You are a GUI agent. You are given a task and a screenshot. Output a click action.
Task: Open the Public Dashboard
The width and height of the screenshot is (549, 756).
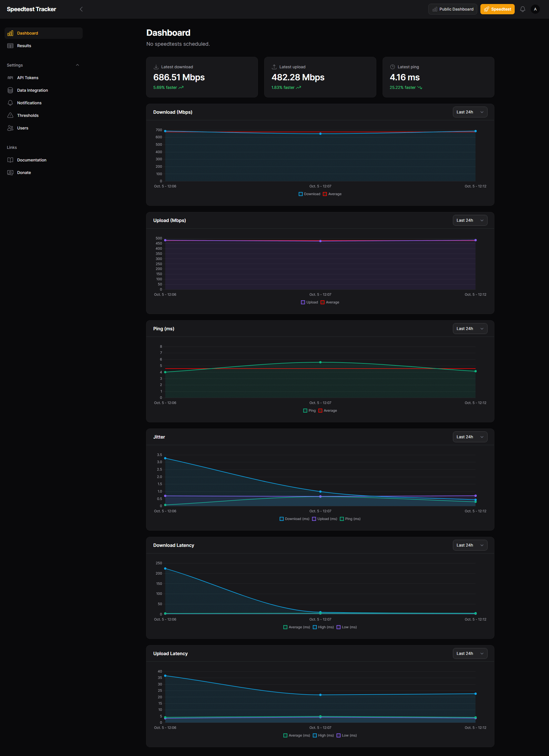click(x=453, y=9)
